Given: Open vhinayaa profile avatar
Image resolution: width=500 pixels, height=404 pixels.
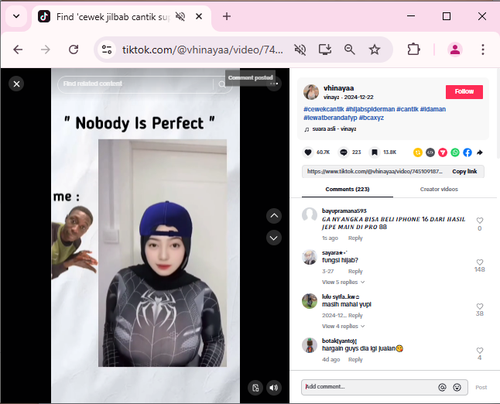Looking at the screenshot, I should pos(311,92).
